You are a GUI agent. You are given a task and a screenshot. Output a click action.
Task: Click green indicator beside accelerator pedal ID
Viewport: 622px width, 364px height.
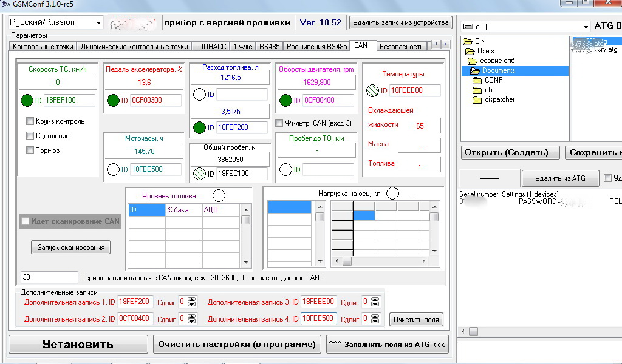coord(113,100)
